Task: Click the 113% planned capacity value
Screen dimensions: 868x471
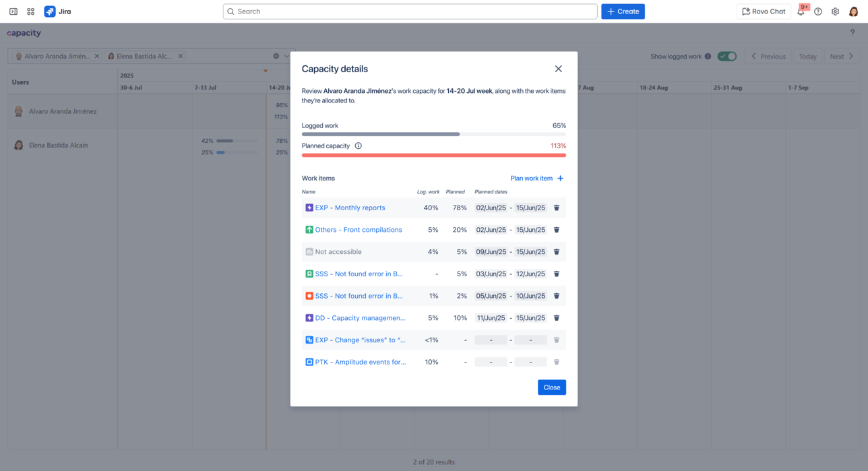Action: (558, 146)
